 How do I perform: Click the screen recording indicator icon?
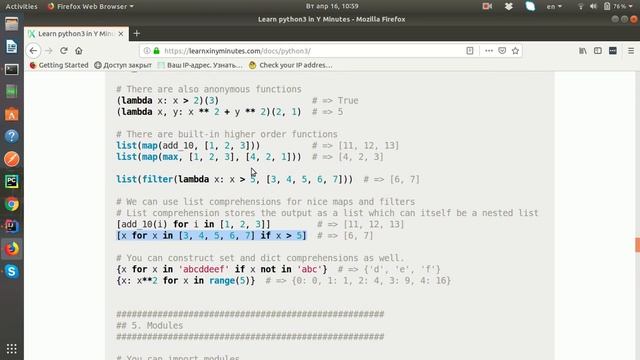487,6
